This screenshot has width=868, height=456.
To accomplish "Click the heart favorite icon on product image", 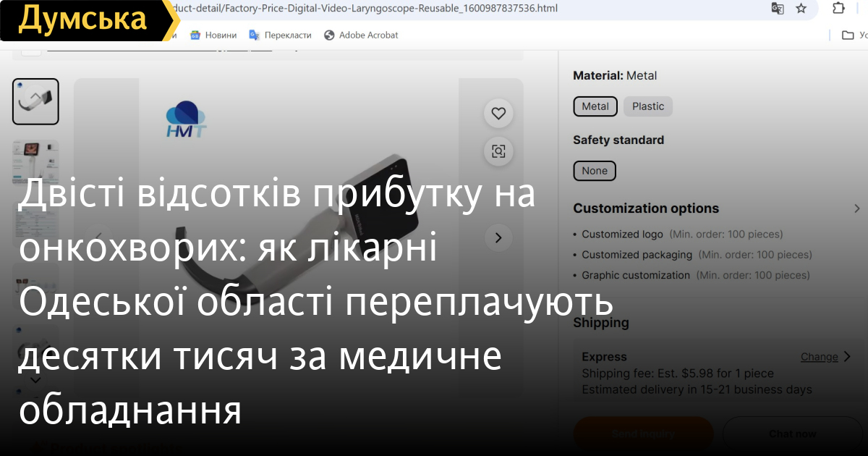I will tap(498, 114).
